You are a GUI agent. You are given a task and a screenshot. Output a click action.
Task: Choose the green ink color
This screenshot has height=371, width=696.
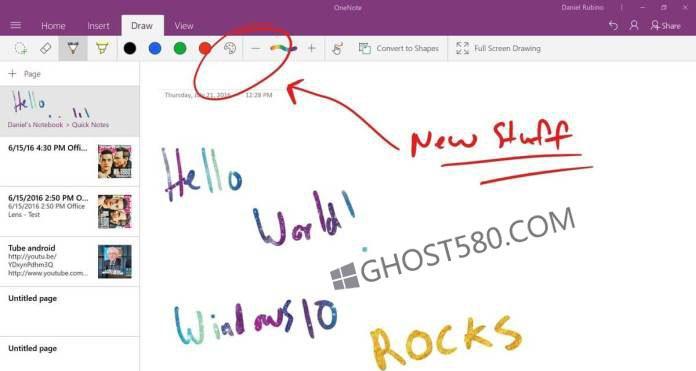(180, 48)
